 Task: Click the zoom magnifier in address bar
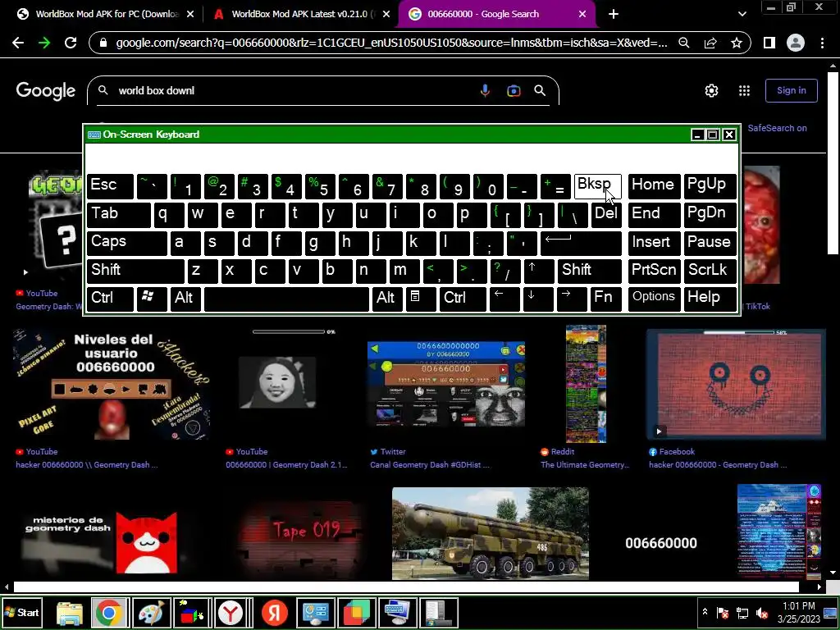pyautogui.click(x=683, y=43)
